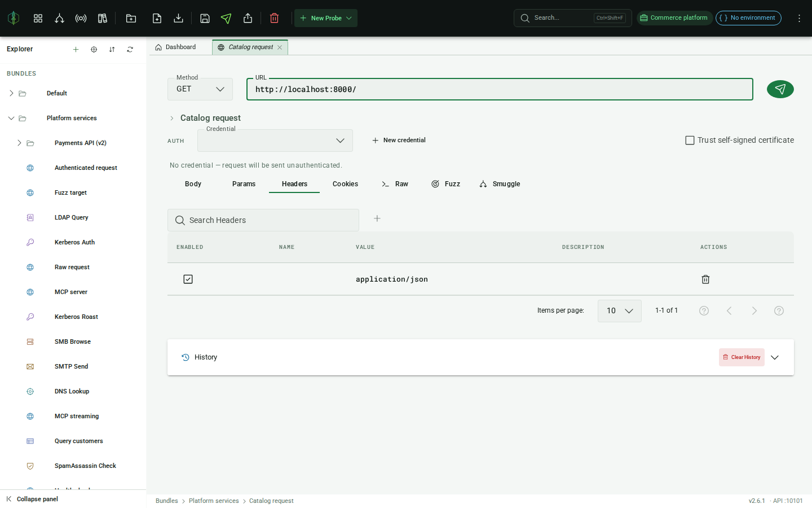Click the Commerce platform workspace chip
Viewport: 812px width, 508px height.
pyautogui.click(x=674, y=18)
